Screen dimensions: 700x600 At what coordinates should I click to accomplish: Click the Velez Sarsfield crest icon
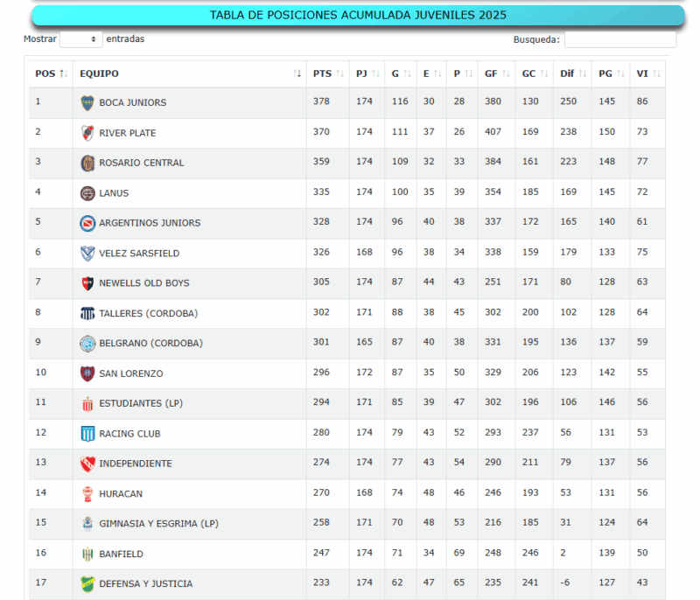coord(87,253)
